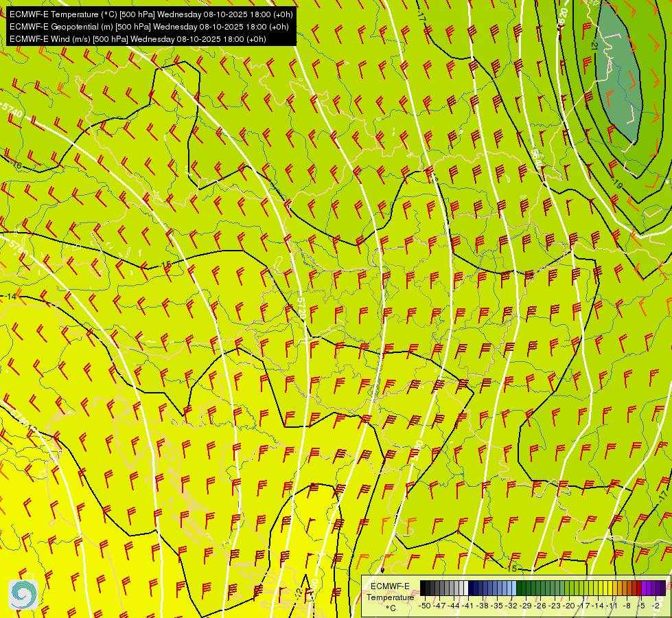Click the -32 legend tick label

pos(511,606)
